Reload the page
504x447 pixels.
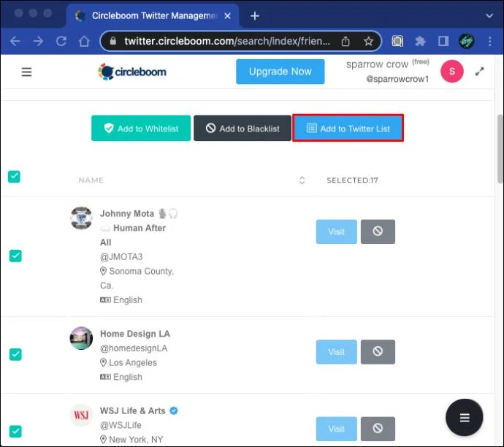(61, 41)
